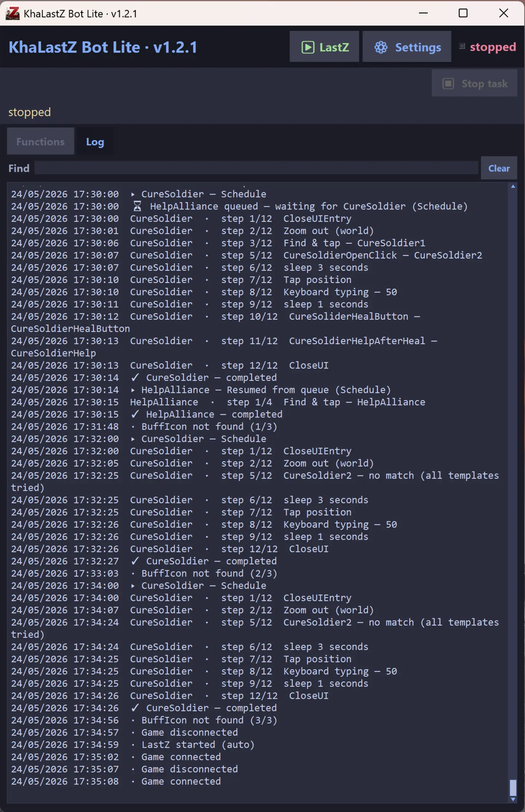Click the log scrollbar up arrow
This screenshot has width=525, height=812.
coord(513,186)
